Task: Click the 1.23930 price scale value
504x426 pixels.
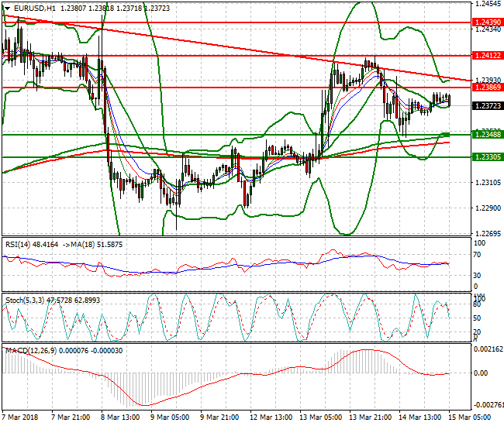Action: coord(488,80)
